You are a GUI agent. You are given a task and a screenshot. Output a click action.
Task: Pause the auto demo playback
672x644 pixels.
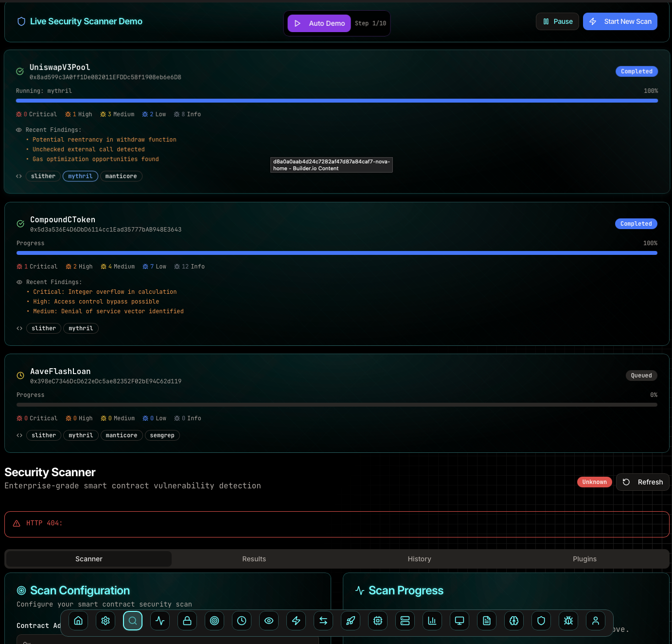[x=557, y=21]
